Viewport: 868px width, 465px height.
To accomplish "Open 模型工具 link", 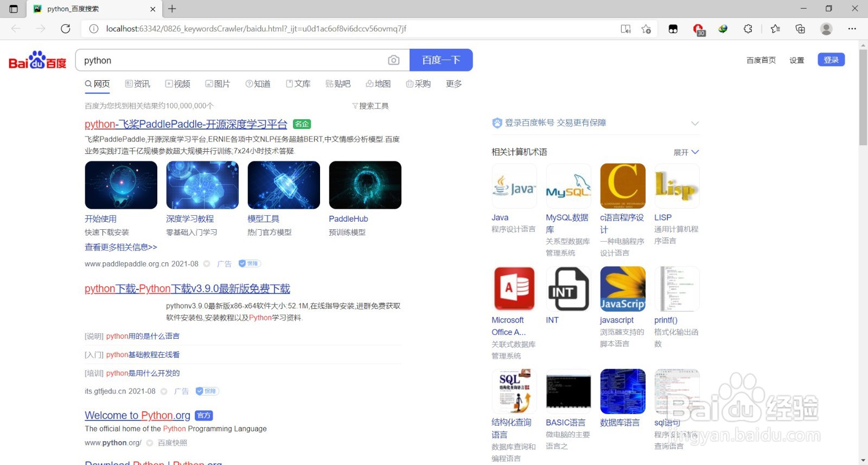I will tap(264, 219).
